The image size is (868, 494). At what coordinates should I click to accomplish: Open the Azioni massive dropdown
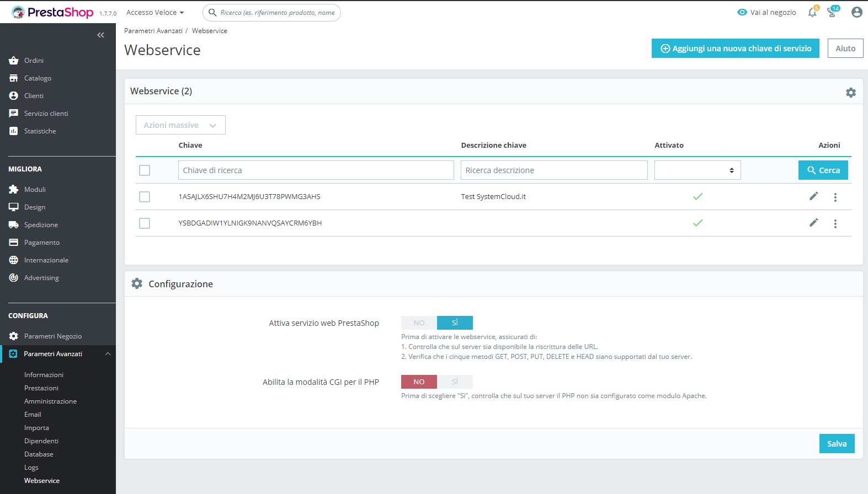[x=180, y=125]
